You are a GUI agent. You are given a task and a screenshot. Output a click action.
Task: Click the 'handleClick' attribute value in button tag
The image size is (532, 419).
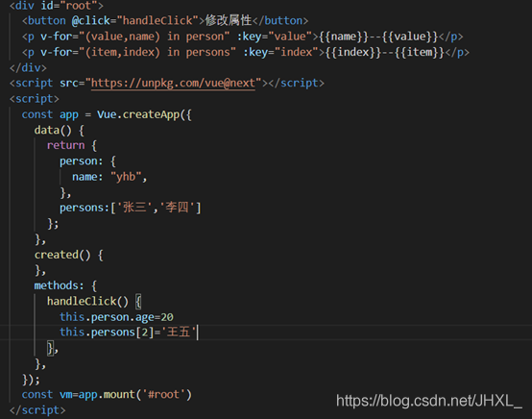(x=157, y=21)
